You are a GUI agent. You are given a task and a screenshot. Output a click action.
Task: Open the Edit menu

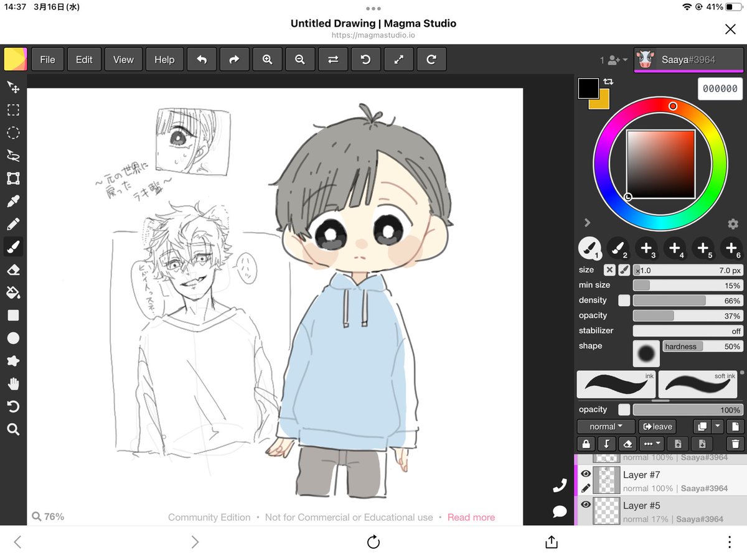pos(84,60)
